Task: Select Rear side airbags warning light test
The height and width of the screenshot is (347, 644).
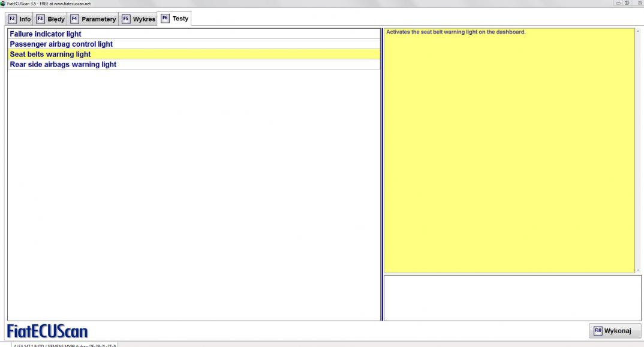Action: point(194,65)
